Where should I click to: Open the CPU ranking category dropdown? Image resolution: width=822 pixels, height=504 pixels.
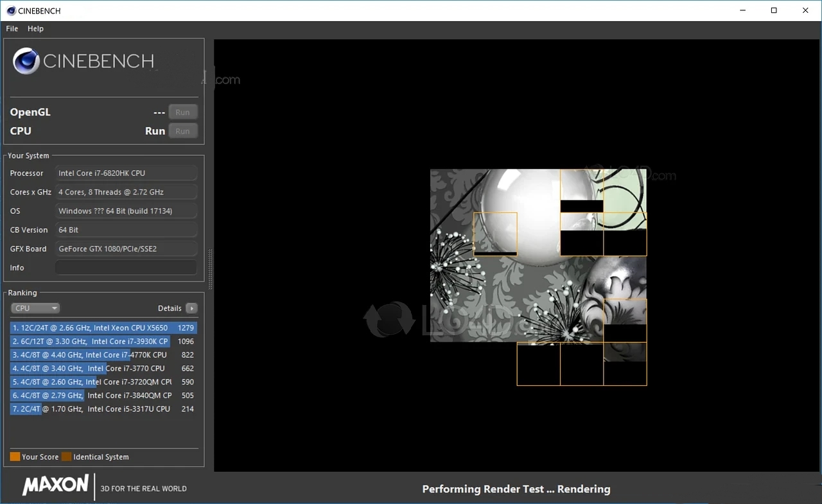coord(35,308)
